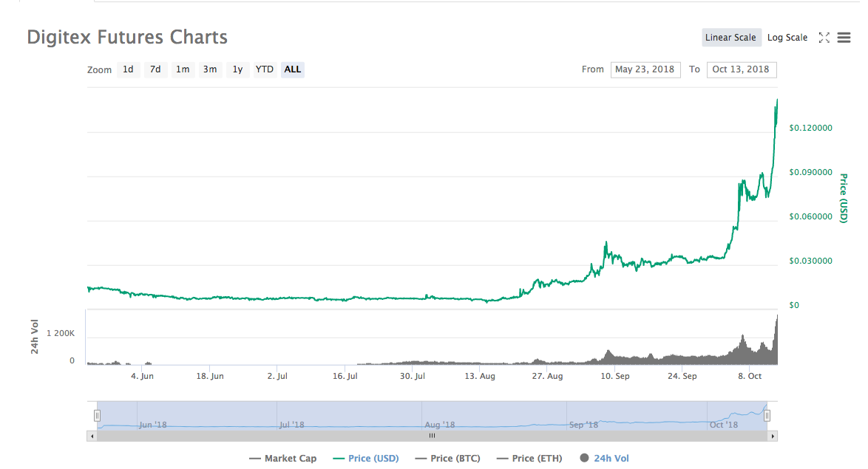Click the navigator scrollbar center grip

[432, 436]
